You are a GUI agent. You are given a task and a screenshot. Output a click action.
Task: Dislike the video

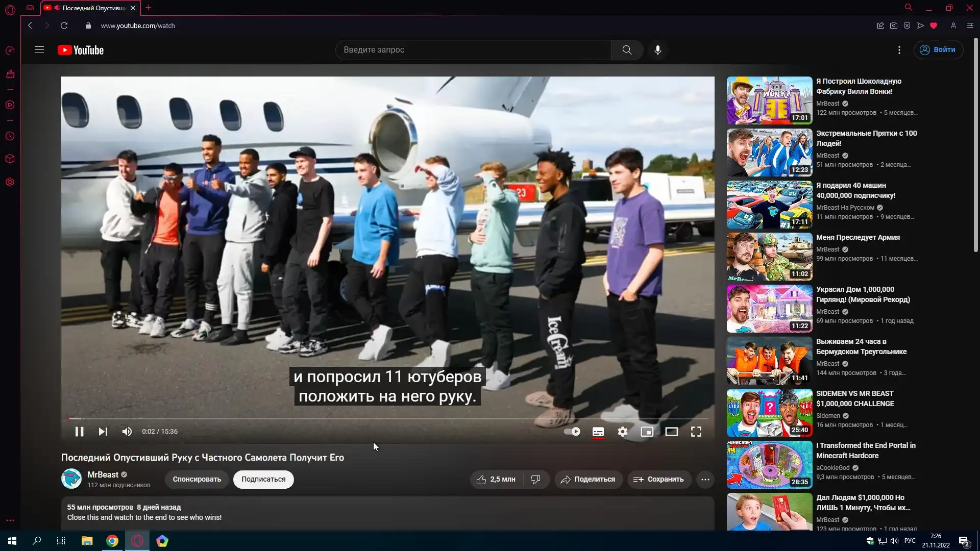(535, 480)
